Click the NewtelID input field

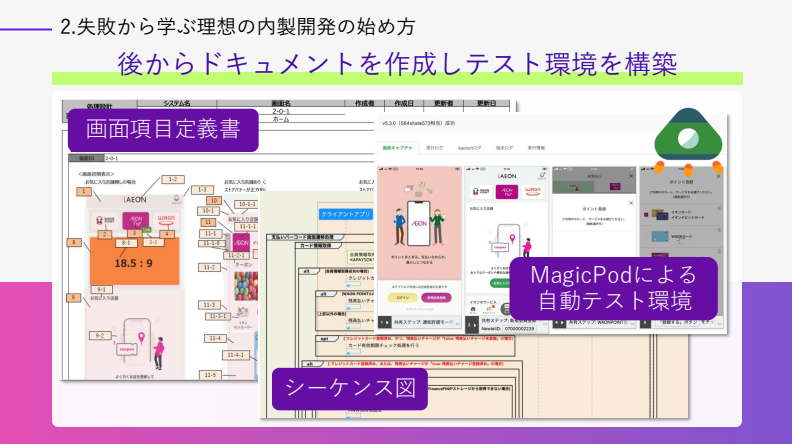[x=520, y=328]
